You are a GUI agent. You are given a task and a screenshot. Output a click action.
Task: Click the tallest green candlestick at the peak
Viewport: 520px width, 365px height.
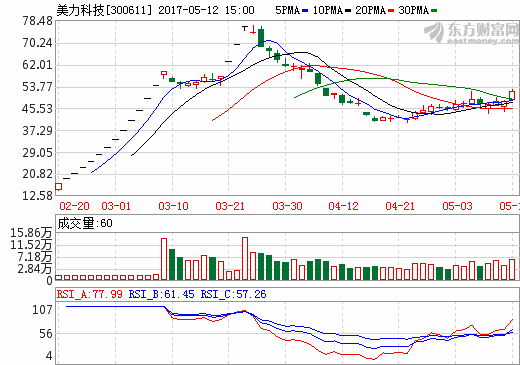coord(261,36)
